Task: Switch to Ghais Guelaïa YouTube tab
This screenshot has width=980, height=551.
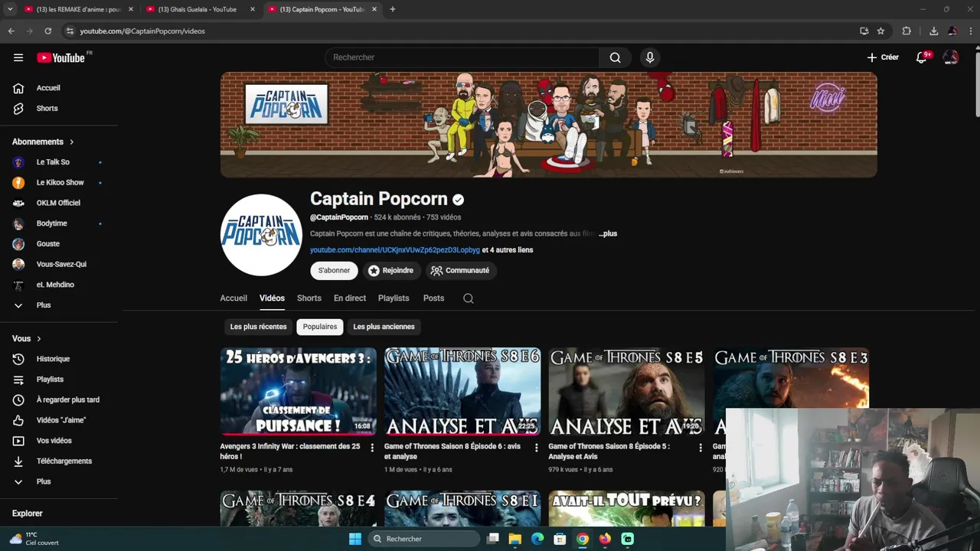Action: click(201, 9)
